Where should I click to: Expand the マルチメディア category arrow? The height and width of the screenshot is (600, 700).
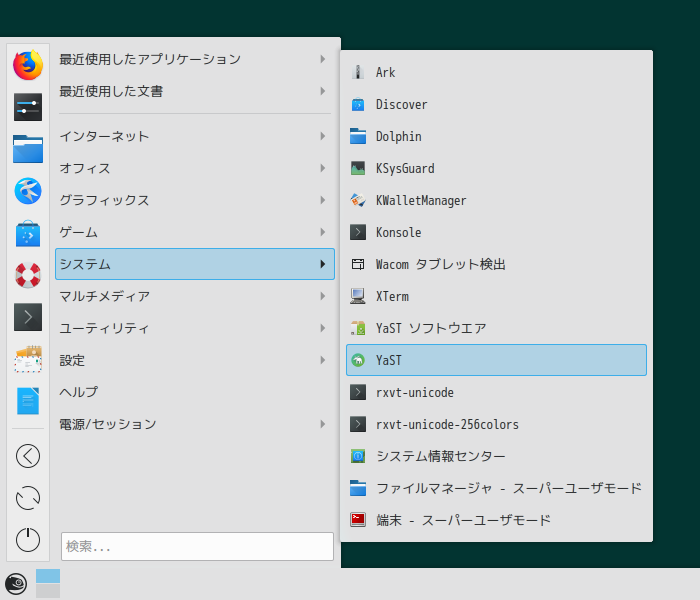322,296
